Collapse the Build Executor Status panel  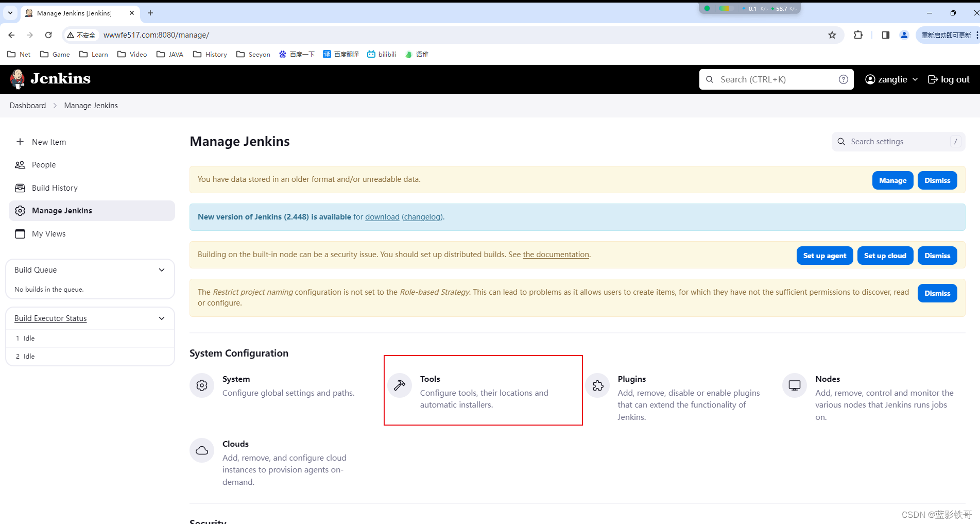tap(162, 318)
